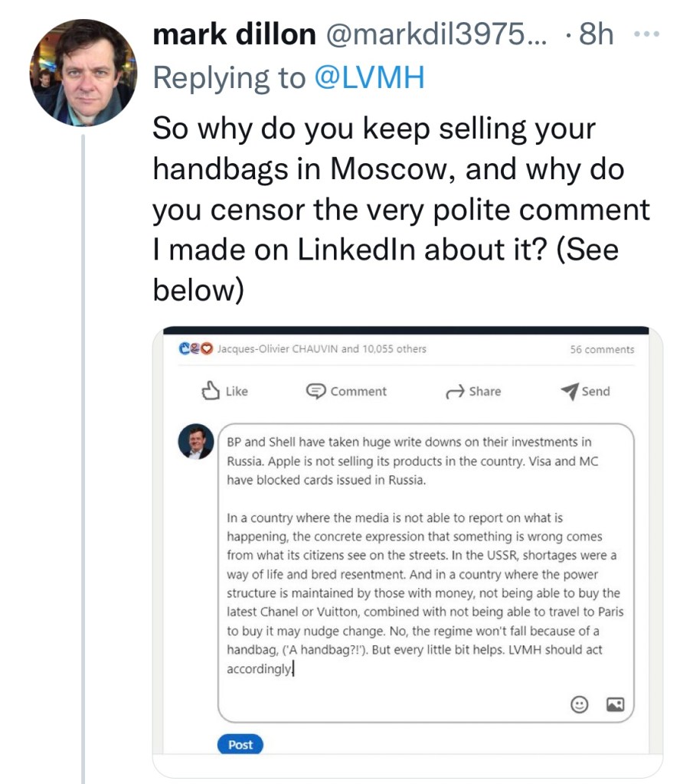Click the blue Post button

click(240, 744)
